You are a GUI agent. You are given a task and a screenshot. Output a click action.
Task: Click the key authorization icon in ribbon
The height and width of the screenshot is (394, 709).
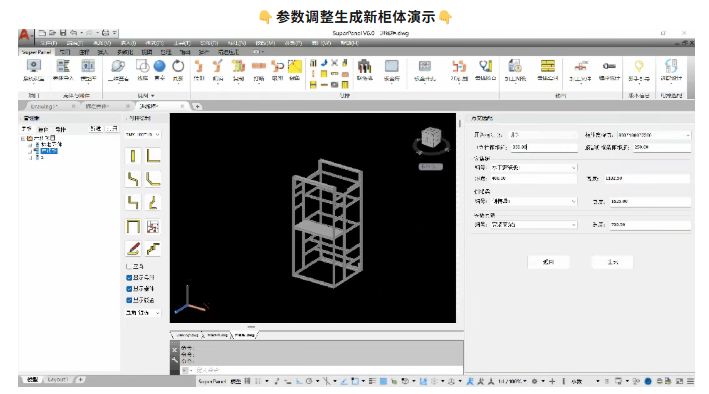point(609,66)
